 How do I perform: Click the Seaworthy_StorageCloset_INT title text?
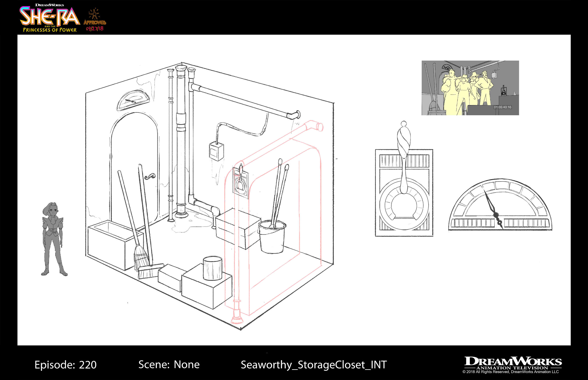click(x=314, y=365)
